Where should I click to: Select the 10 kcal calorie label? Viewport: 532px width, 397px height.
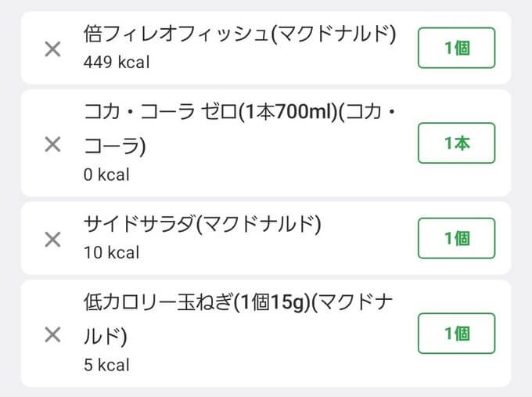point(111,252)
